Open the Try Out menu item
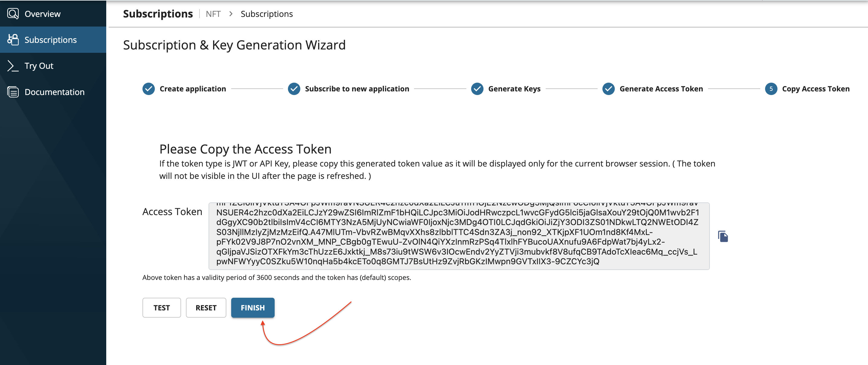Viewport: 868px width, 365px height. (39, 66)
